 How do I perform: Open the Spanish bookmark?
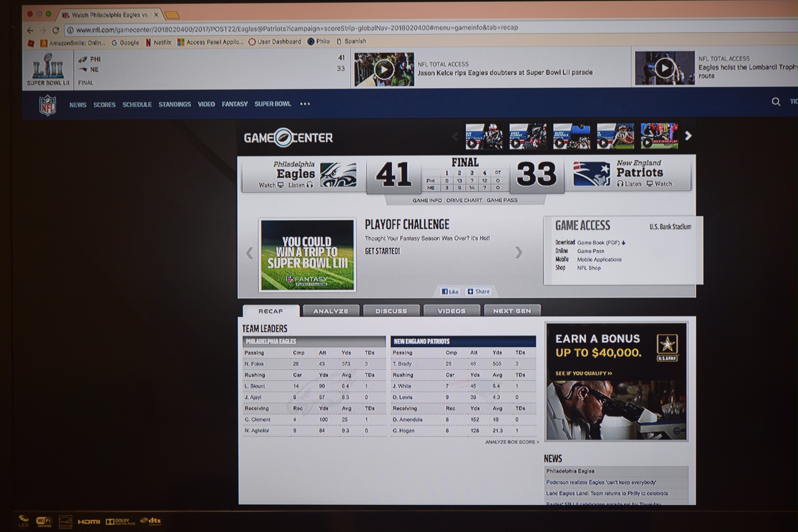click(351, 41)
